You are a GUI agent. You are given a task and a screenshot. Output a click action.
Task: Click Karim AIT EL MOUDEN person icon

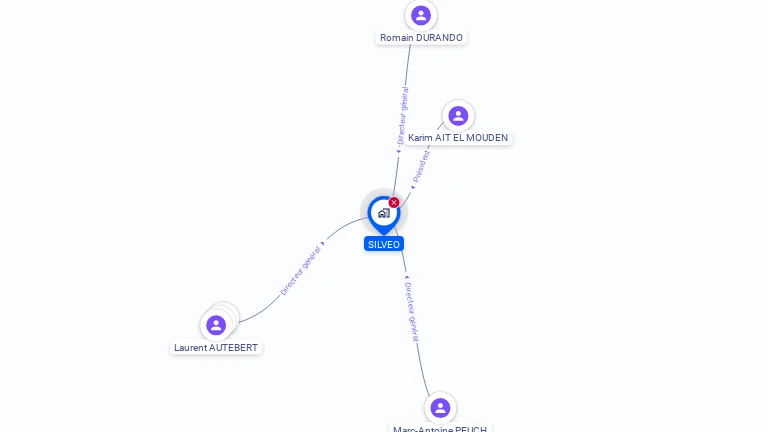tap(458, 116)
